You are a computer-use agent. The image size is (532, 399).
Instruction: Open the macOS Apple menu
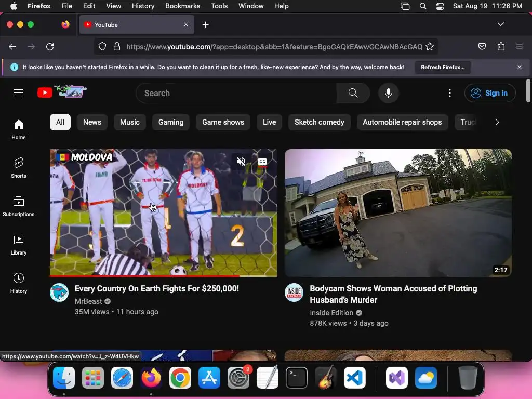14,6
